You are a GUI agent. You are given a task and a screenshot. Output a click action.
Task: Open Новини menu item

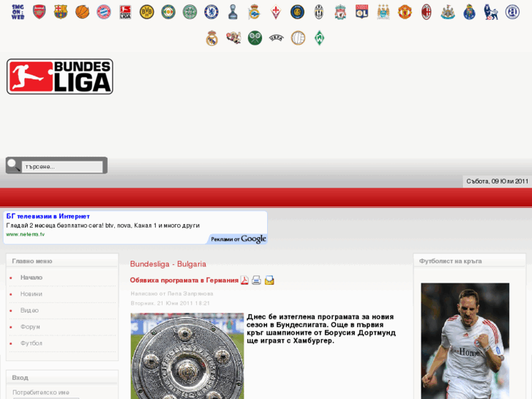pyautogui.click(x=31, y=294)
